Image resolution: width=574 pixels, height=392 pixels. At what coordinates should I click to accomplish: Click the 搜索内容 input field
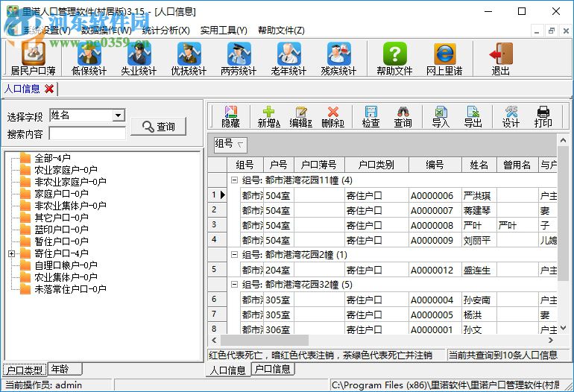[87, 133]
